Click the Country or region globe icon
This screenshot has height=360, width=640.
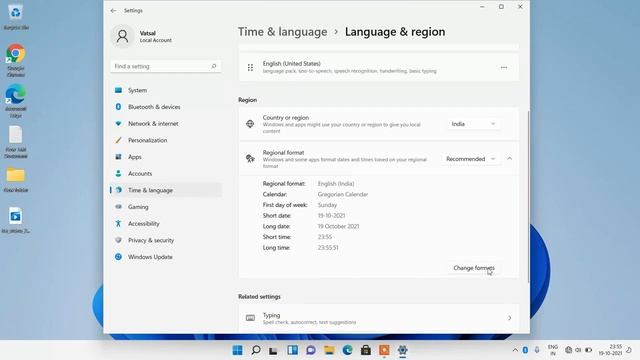(x=250, y=124)
